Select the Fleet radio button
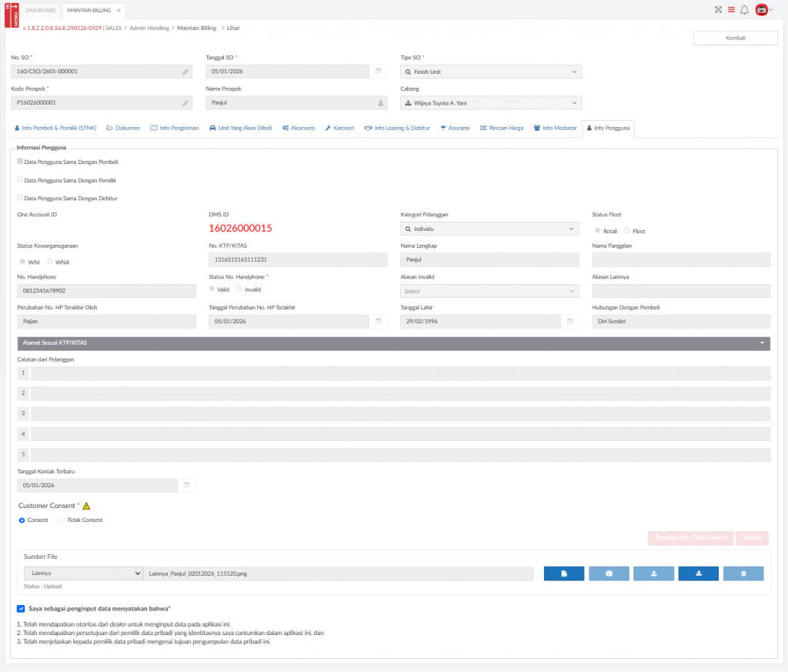 626,231
